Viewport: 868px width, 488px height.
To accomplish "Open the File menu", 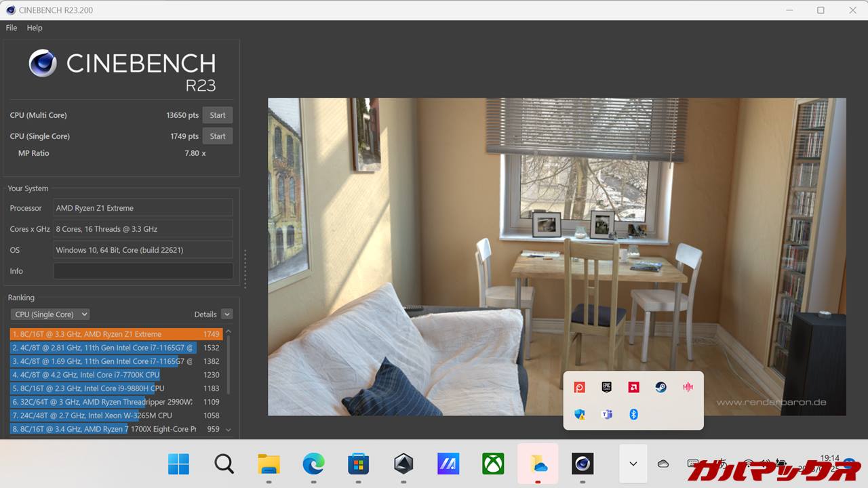I will pyautogui.click(x=12, y=28).
